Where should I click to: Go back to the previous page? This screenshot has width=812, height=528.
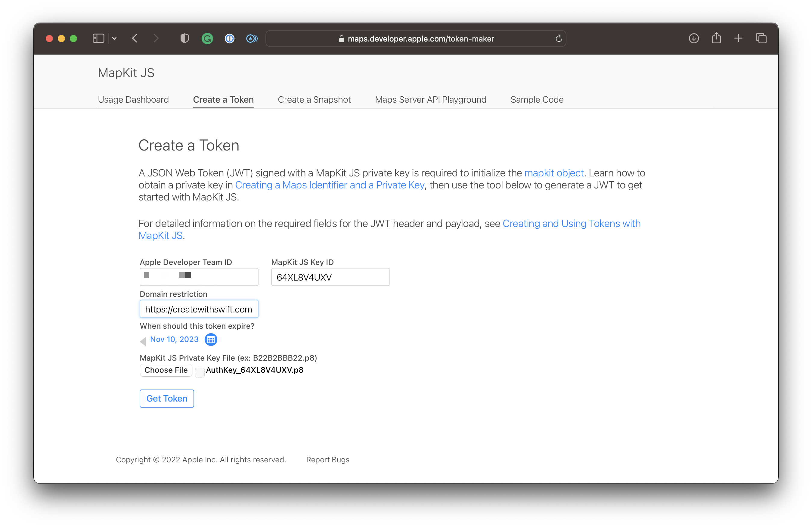[x=135, y=38]
